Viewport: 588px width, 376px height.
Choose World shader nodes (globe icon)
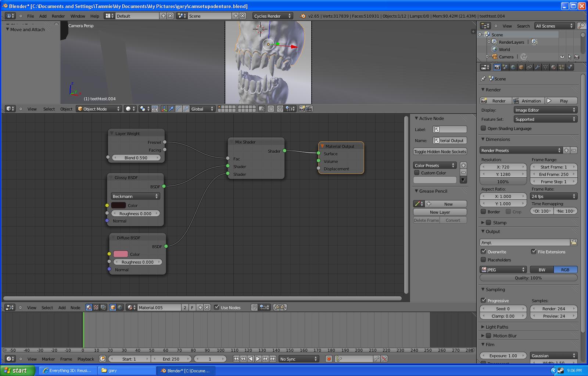[120, 307]
